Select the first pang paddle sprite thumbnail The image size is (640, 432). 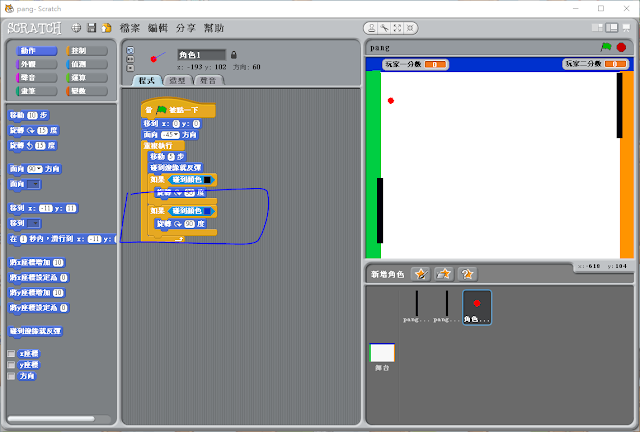coord(416,307)
